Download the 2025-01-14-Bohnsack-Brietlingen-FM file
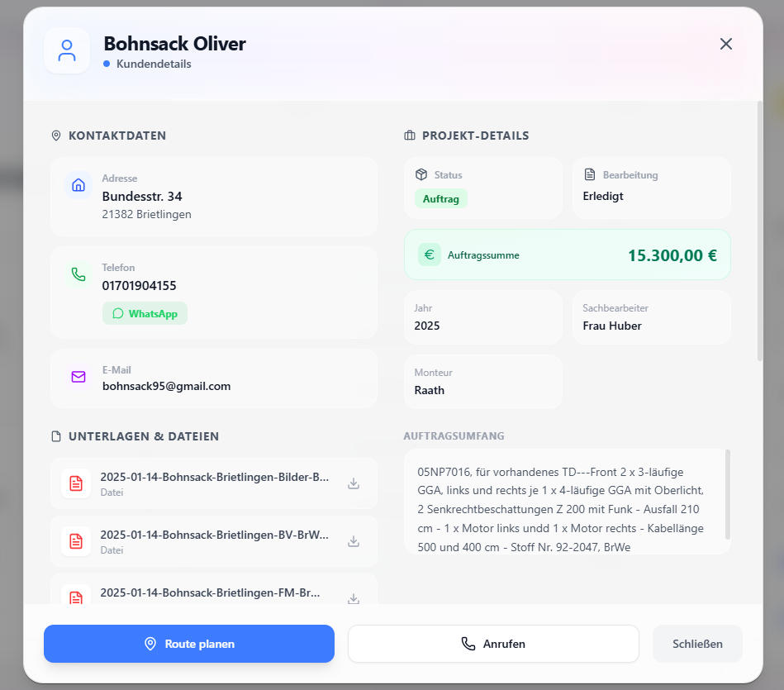This screenshot has height=690, width=784. point(354,598)
